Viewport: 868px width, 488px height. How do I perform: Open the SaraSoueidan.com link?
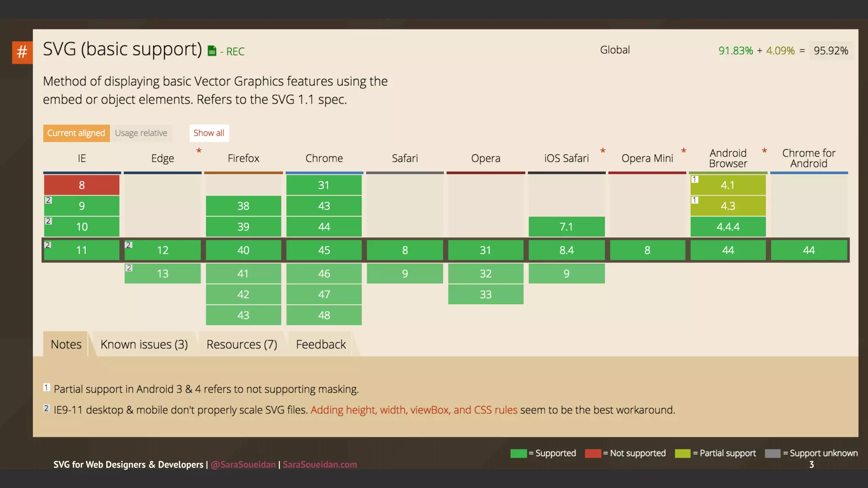pos(320,465)
